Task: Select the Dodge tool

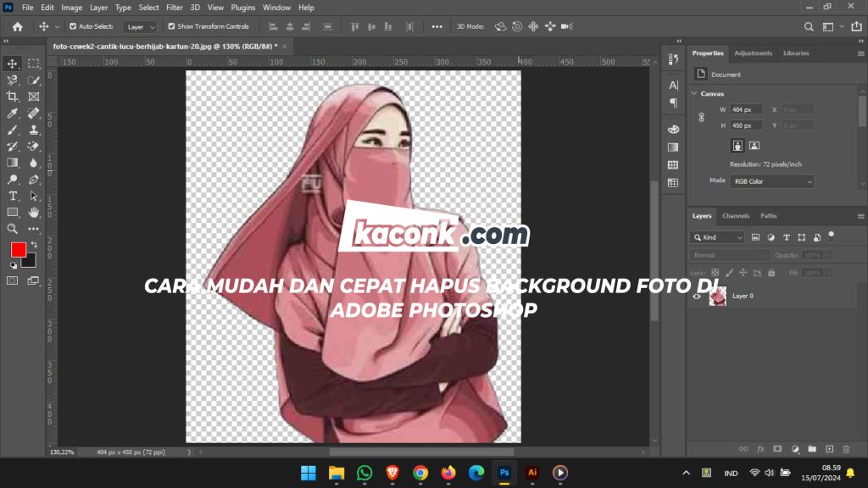Action: click(12, 180)
